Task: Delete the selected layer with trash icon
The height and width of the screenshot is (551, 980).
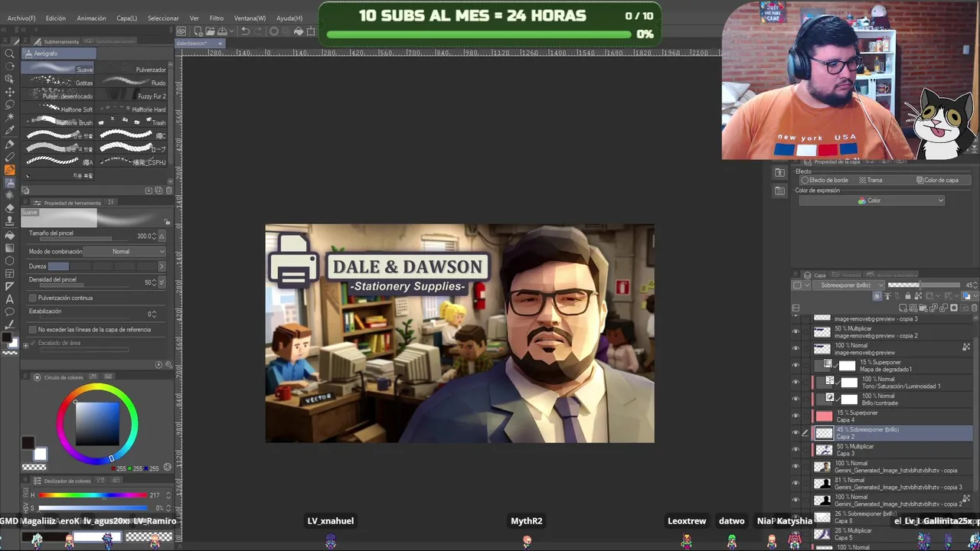Action: coord(974,308)
